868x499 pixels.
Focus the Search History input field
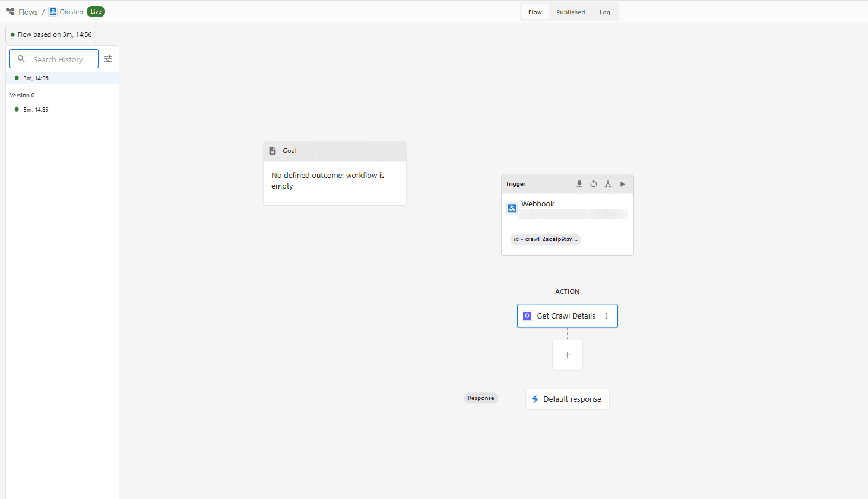pos(54,59)
